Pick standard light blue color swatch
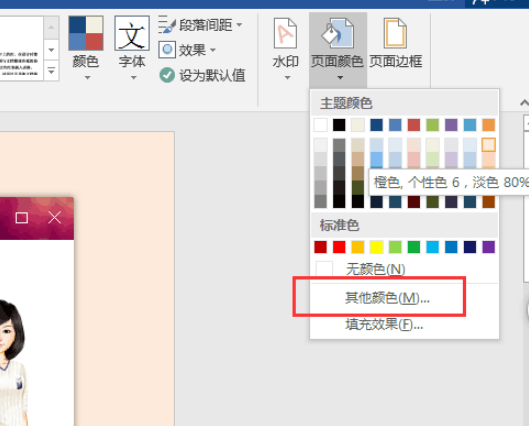The height and width of the screenshot is (426, 529). (433, 247)
